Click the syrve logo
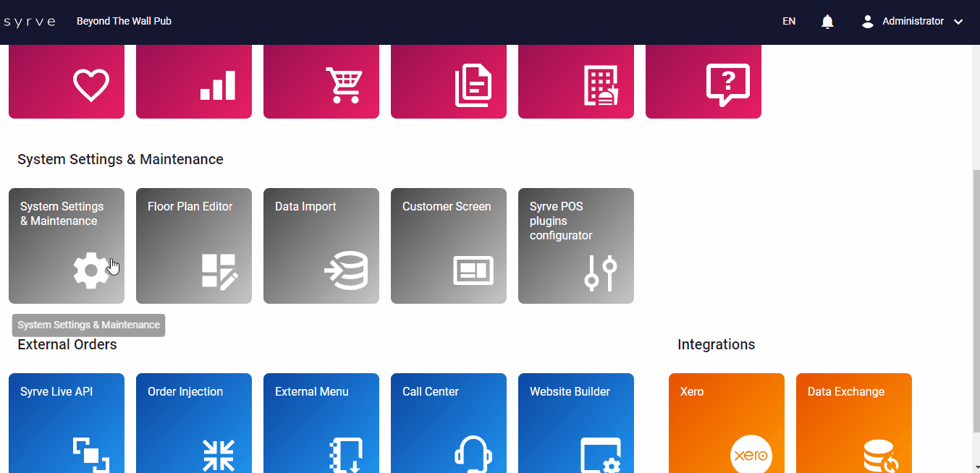The width and height of the screenshot is (980, 473). point(30,22)
